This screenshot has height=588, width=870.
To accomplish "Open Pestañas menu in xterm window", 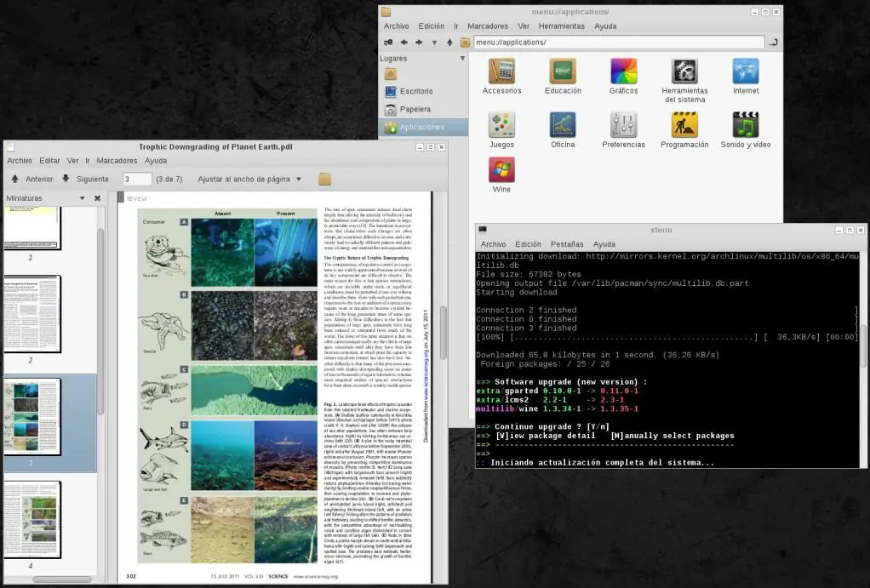I will [567, 244].
